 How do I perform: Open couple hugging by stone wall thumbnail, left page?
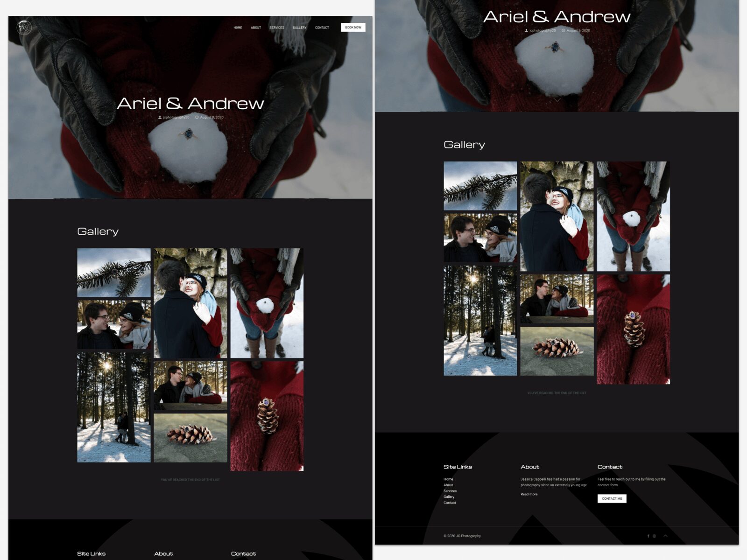pyautogui.click(x=190, y=303)
